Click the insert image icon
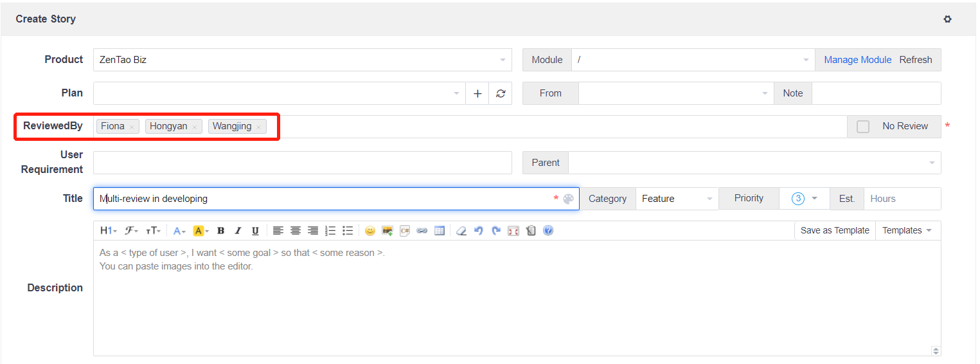Image resolution: width=980 pixels, height=364 pixels. [387, 231]
